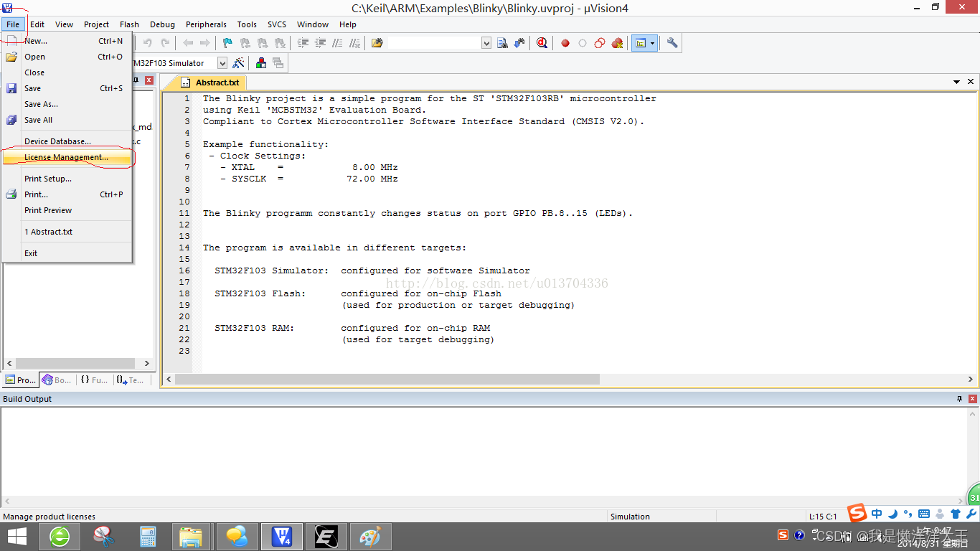
Task: Toggle the Project Window toolbar button
Action: click(640, 43)
